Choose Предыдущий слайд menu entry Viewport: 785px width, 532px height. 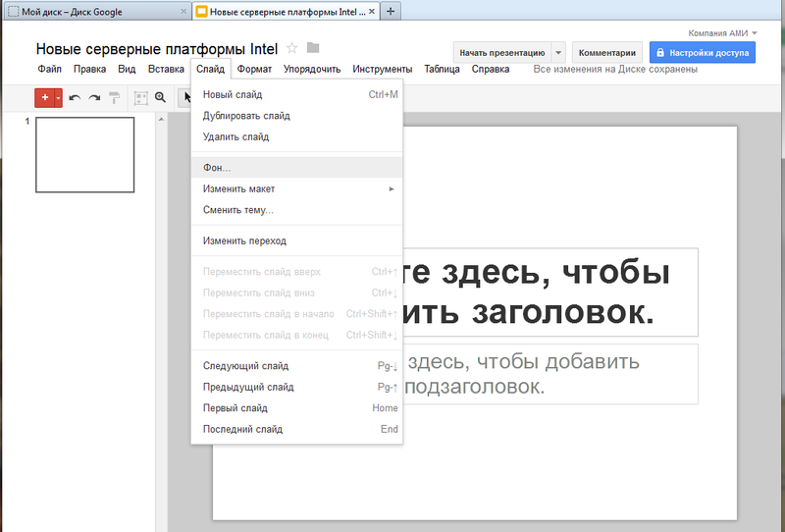tap(297, 388)
